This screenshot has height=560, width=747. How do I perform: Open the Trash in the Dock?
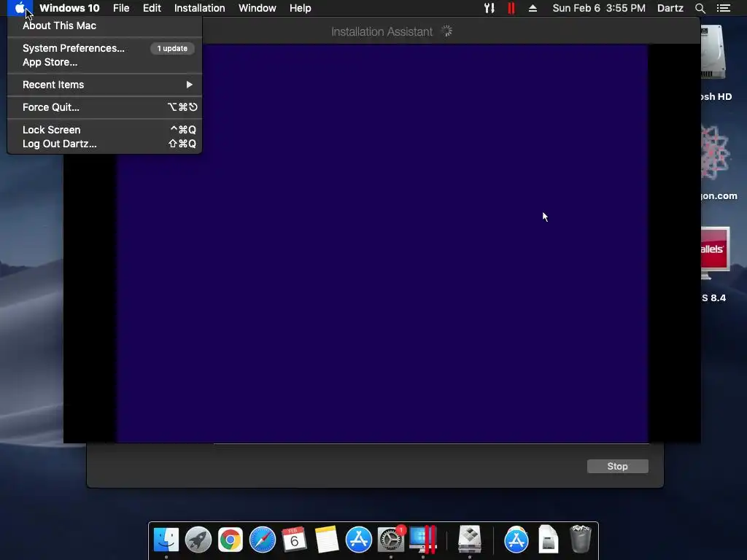(580, 540)
